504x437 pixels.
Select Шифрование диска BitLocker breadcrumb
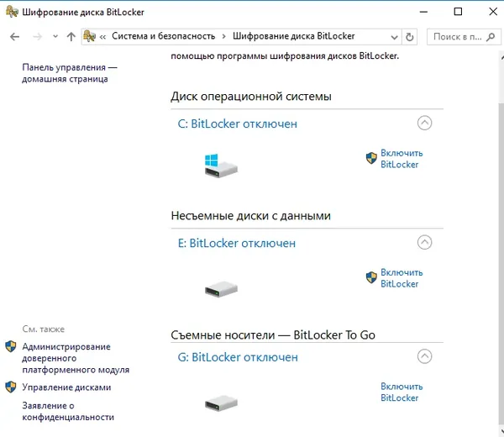point(293,37)
